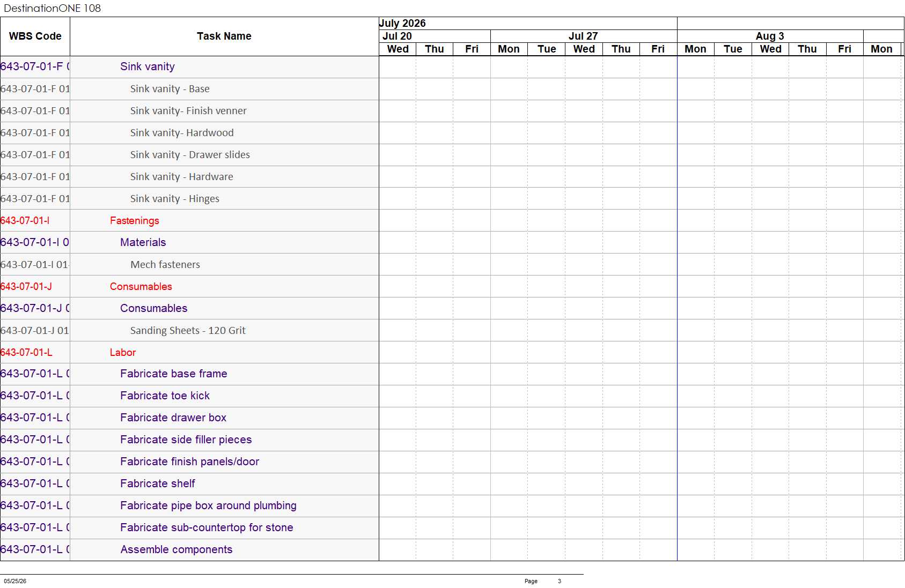905x588 pixels.
Task: Select Fabricate pipe box around plumbing
Action: [208, 505]
